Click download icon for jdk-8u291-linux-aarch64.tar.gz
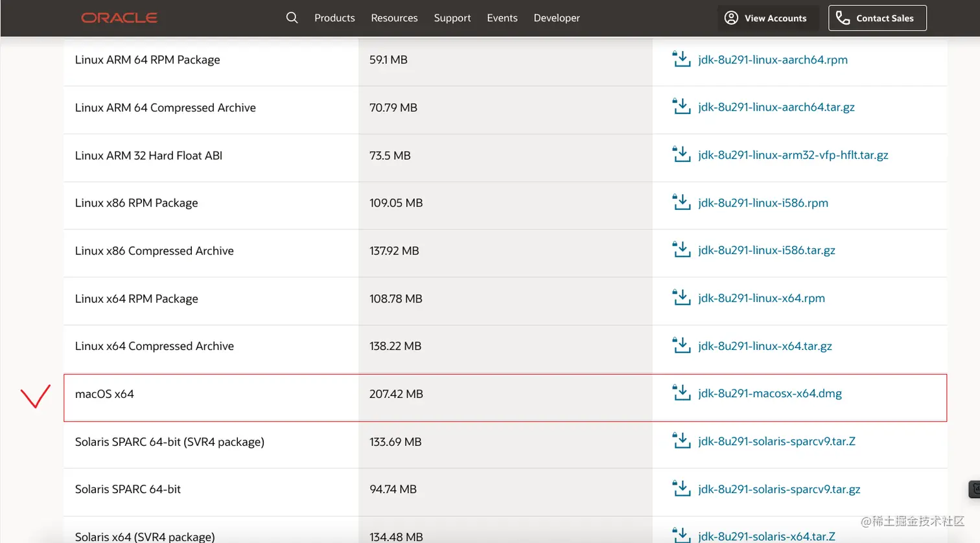Image resolution: width=980 pixels, height=543 pixels. pyautogui.click(x=681, y=107)
